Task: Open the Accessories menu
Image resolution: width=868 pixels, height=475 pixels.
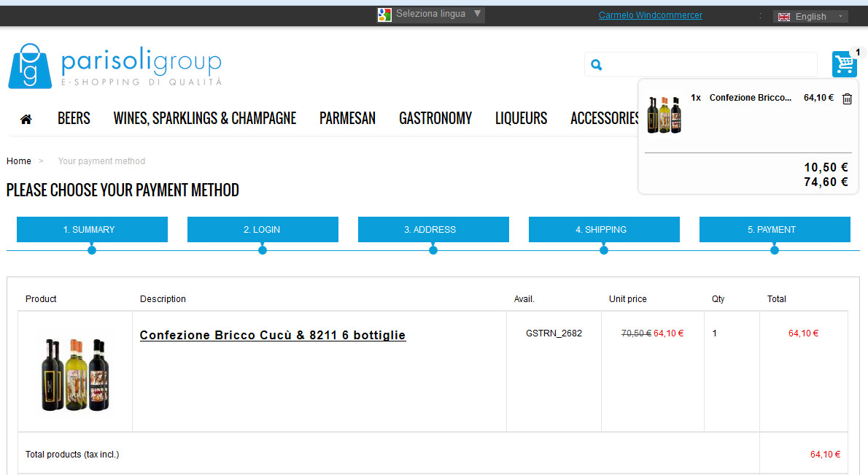Action: tap(605, 118)
